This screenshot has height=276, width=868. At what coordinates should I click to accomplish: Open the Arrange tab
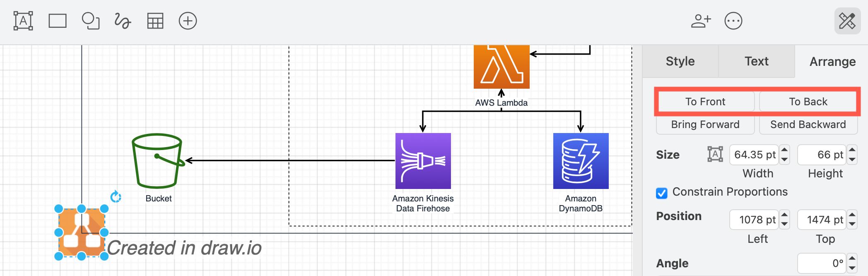click(832, 61)
